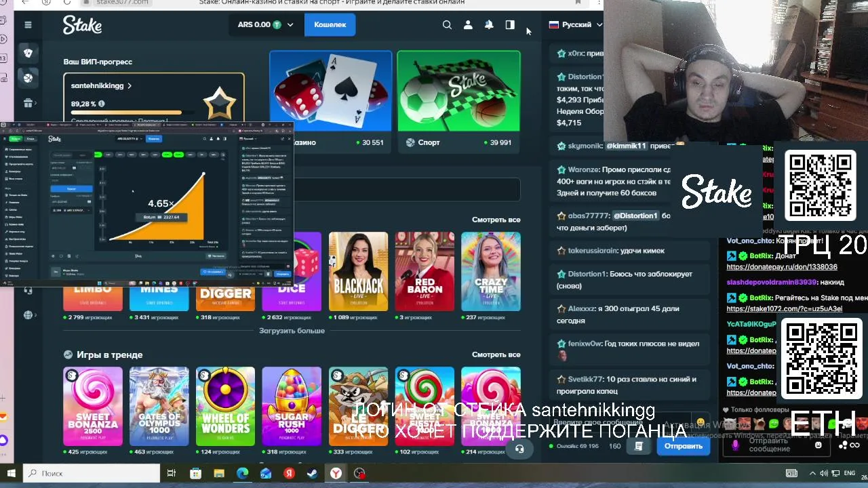Open the gift promotions sidebar icon
This screenshot has height=488, width=868.
[x=28, y=103]
